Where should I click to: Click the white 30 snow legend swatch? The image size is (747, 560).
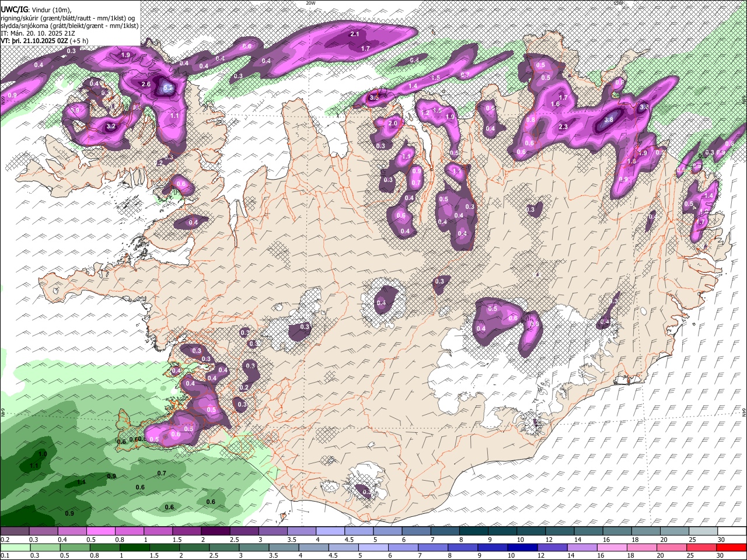[x=732, y=531]
